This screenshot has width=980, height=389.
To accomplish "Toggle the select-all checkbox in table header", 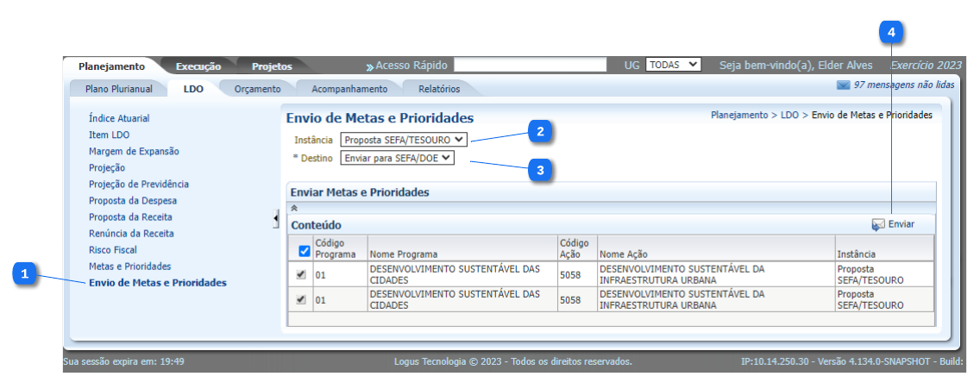I will pyautogui.click(x=304, y=251).
